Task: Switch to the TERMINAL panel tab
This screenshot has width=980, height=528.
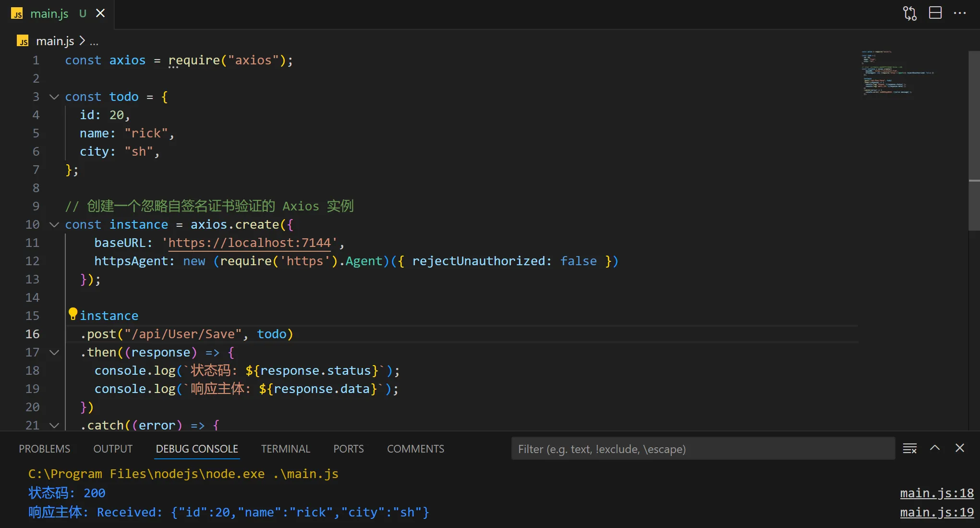Action: coord(285,449)
